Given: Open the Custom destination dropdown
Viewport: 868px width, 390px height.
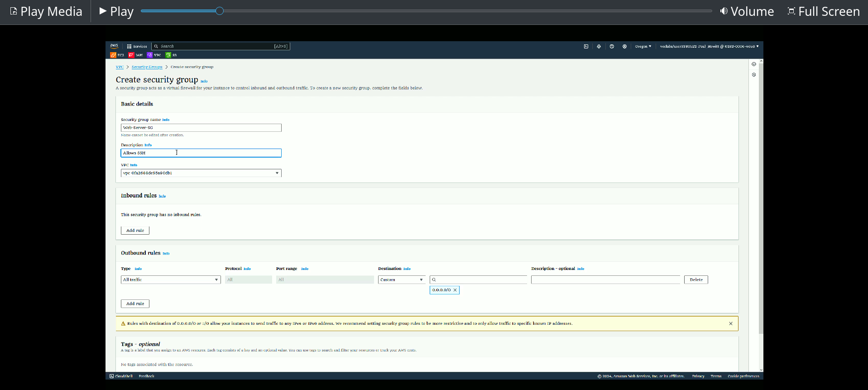Looking at the screenshot, I should coord(402,280).
